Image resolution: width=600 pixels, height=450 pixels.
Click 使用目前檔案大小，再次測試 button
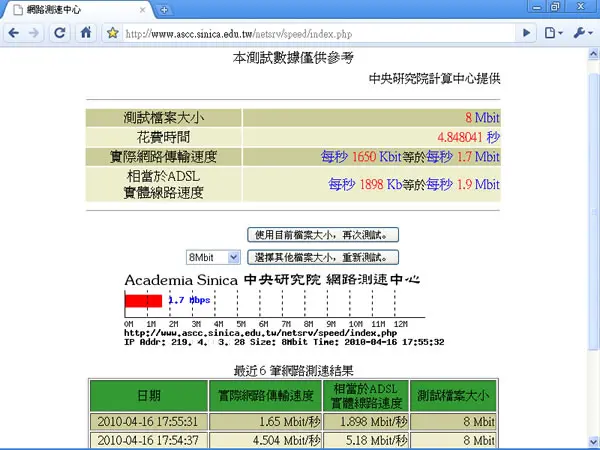(x=323, y=235)
